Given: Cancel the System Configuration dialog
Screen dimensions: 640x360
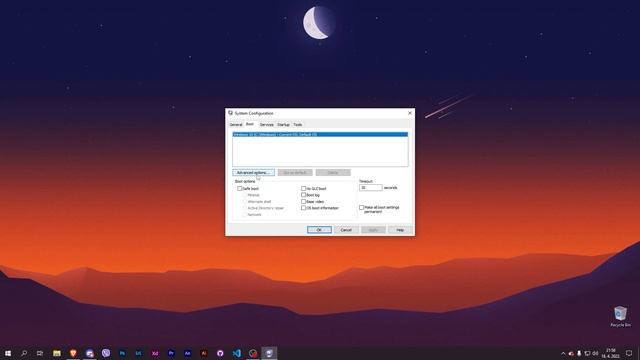Looking at the screenshot, I should (346, 230).
